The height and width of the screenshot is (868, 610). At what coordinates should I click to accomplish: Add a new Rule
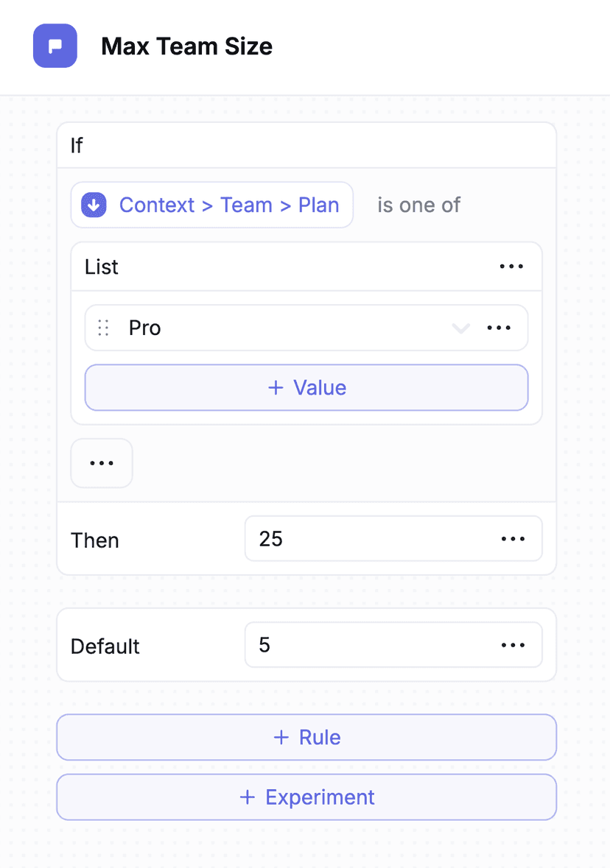[306, 737]
